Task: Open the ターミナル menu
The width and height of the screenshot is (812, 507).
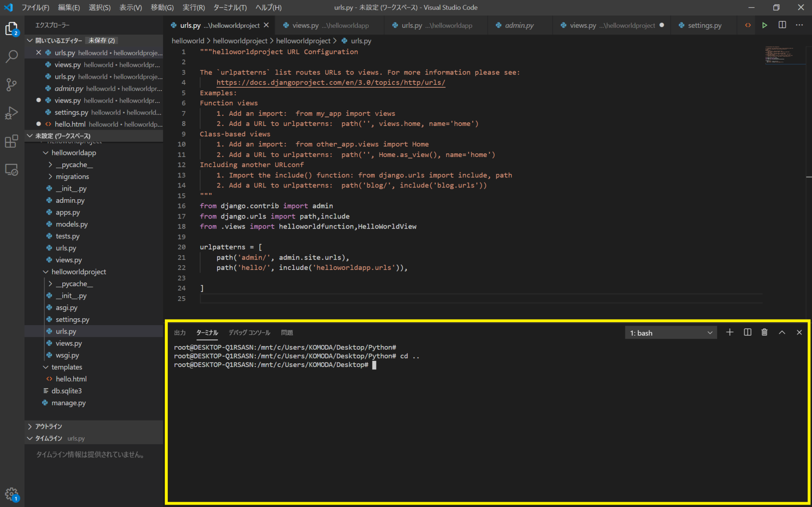Action: 230,7
